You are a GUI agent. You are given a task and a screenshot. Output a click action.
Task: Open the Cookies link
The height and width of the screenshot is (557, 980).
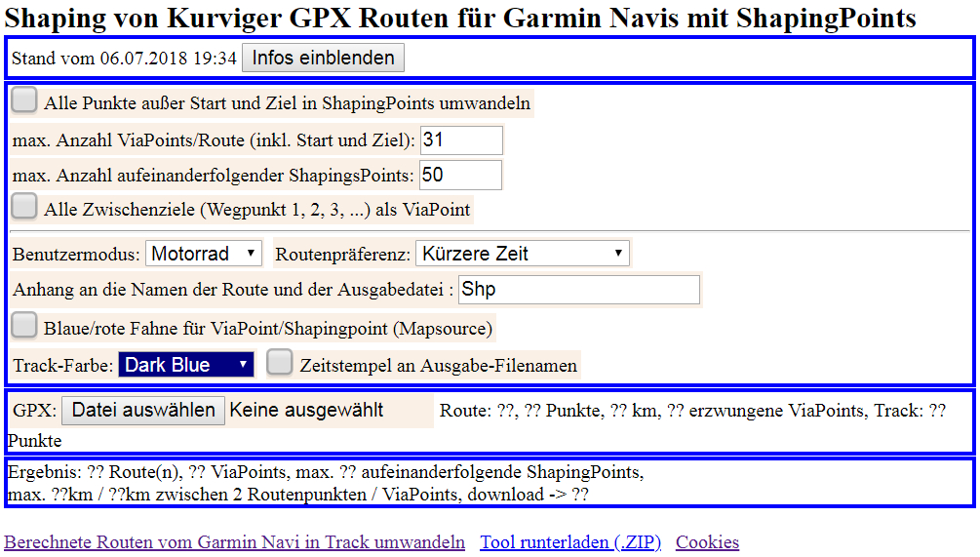707,542
